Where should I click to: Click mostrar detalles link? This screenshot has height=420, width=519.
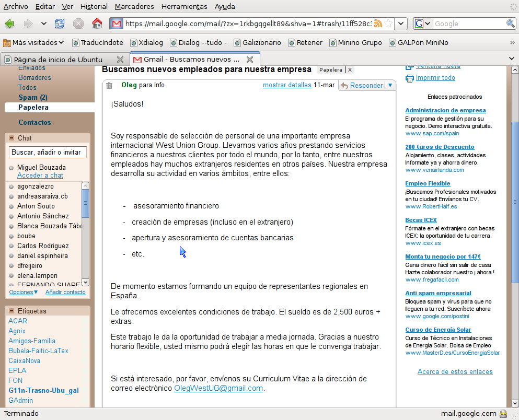pos(287,85)
